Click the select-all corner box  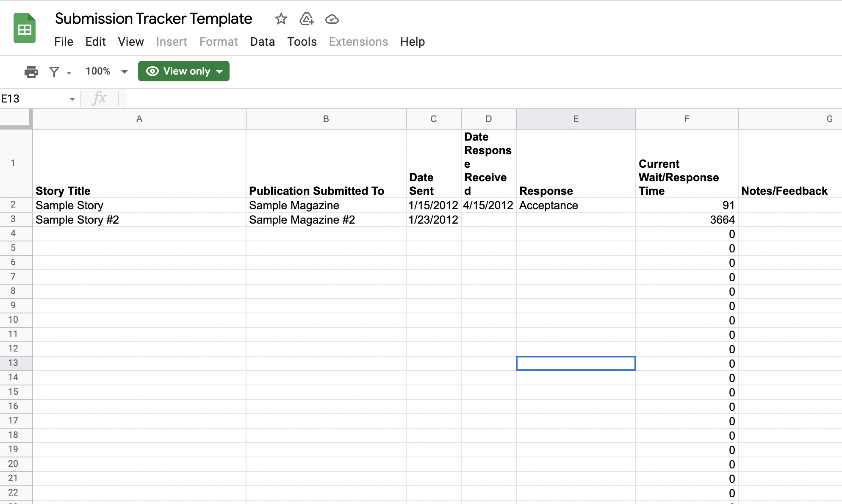[x=16, y=119]
